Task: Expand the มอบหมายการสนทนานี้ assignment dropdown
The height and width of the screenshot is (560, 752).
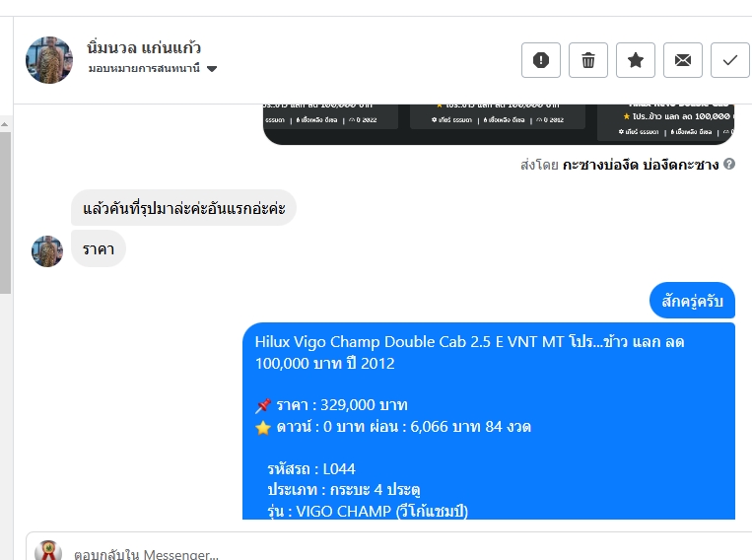Action: tap(153, 69)
